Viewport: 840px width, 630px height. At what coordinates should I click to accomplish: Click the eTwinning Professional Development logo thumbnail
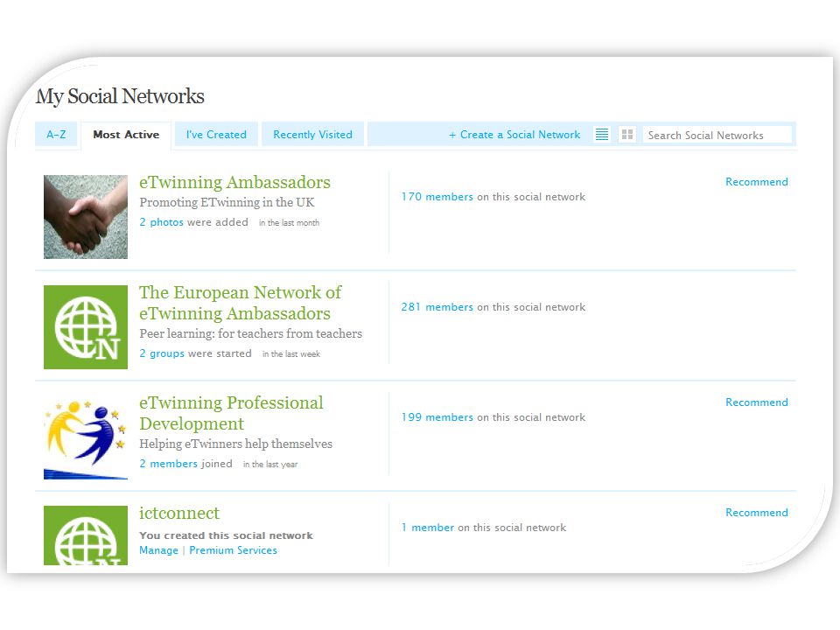pyautogui.click(x=86, y=437)
